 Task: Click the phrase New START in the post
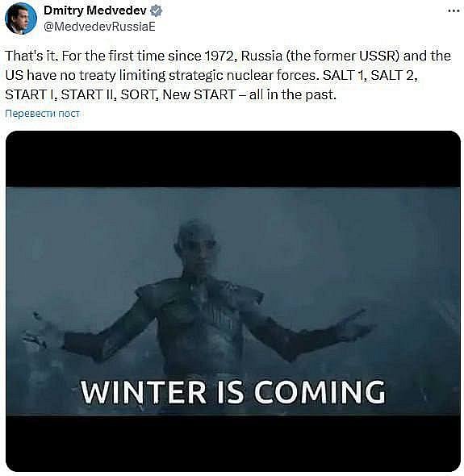(199, 94)
